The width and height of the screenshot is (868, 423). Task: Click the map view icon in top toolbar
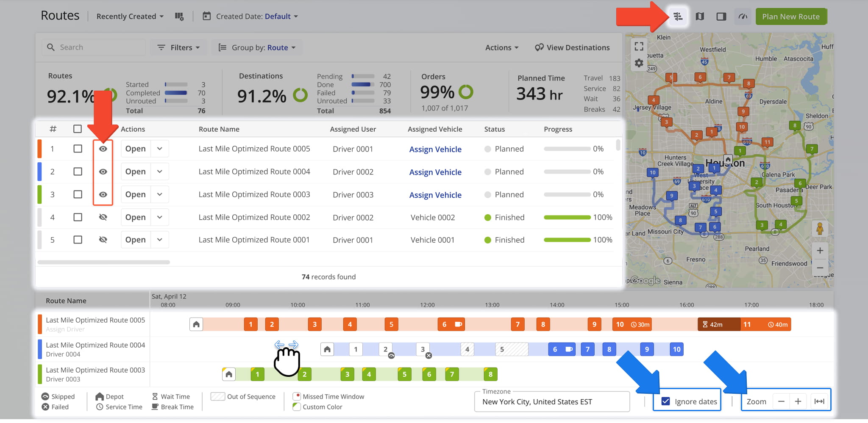(700, 17)
